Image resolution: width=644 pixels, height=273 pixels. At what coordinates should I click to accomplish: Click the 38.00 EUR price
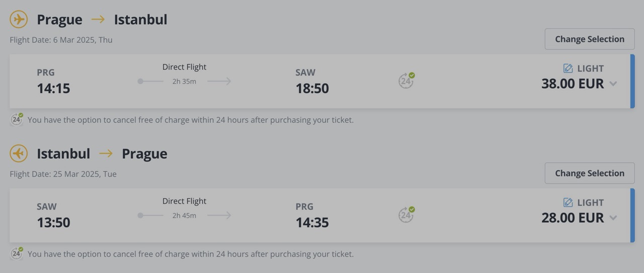coord(573,84)
